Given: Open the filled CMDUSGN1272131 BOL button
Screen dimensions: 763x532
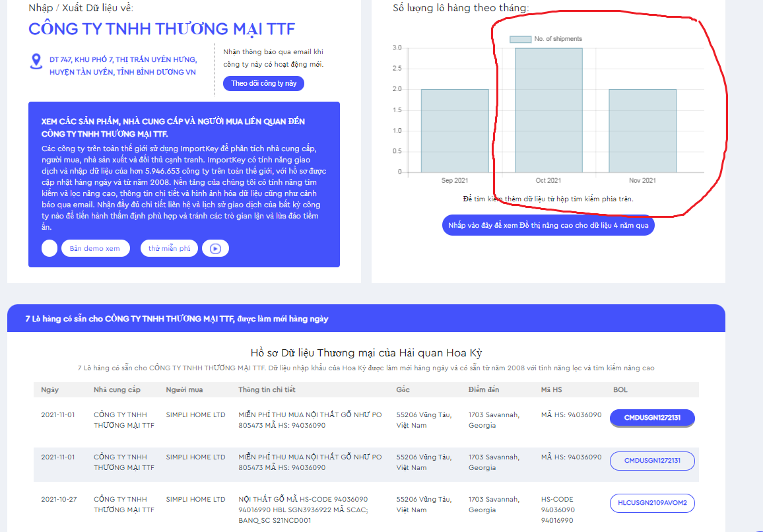Looking at the screenshot, I should point(652,418).
